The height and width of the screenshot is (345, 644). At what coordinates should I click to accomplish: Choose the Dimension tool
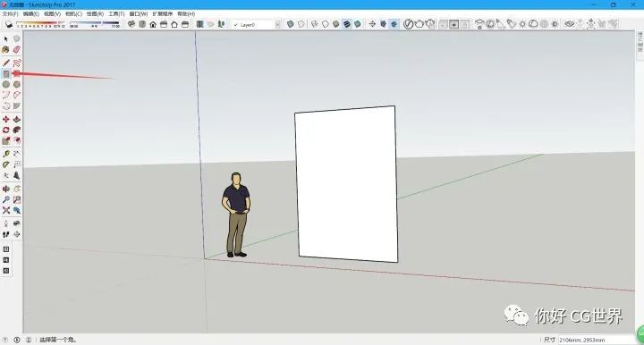point(16,155)
